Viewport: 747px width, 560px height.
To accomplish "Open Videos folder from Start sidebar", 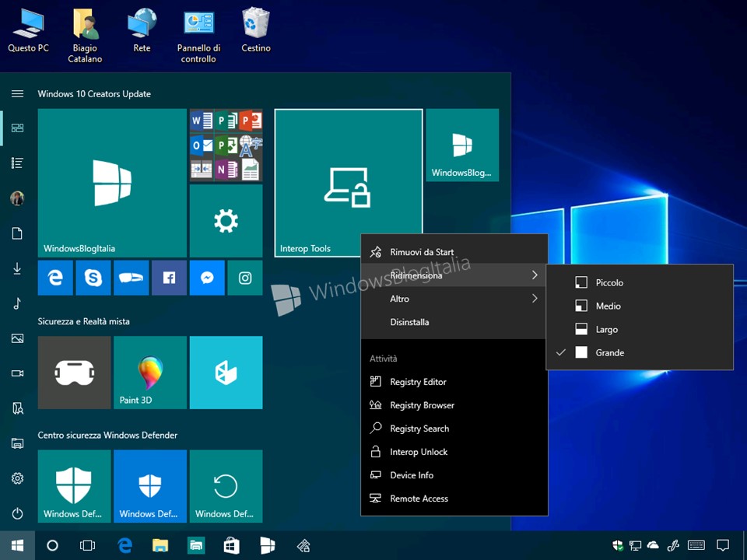I will point(17,373).
